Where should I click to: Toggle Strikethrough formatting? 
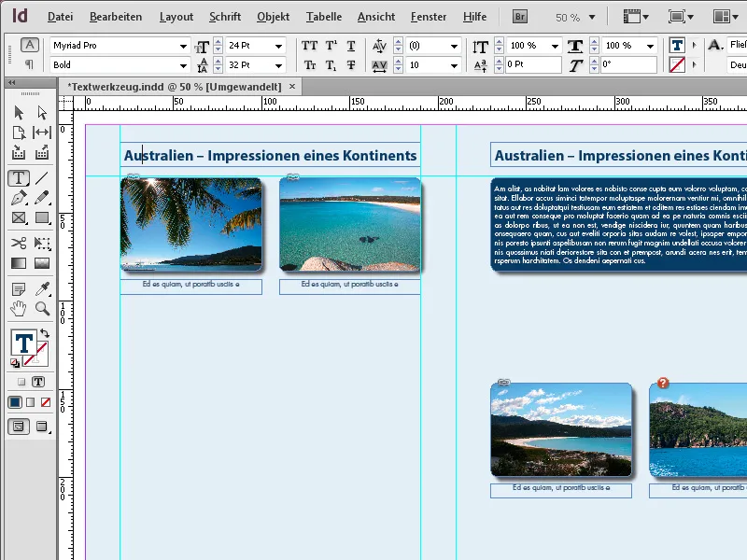[x=351, y=65]
